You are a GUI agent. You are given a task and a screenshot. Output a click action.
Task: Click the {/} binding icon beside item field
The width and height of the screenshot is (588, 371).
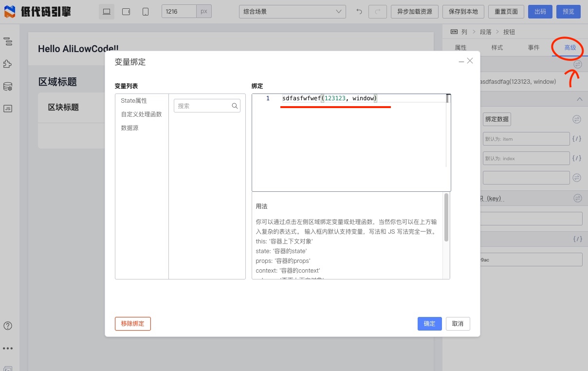click(577, 139)
